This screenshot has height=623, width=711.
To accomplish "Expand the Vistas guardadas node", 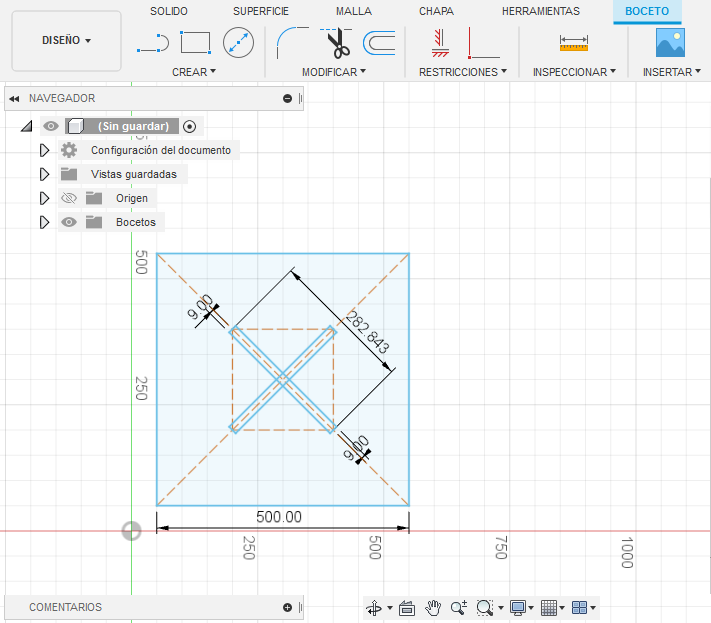I will (x=44, y=174).
